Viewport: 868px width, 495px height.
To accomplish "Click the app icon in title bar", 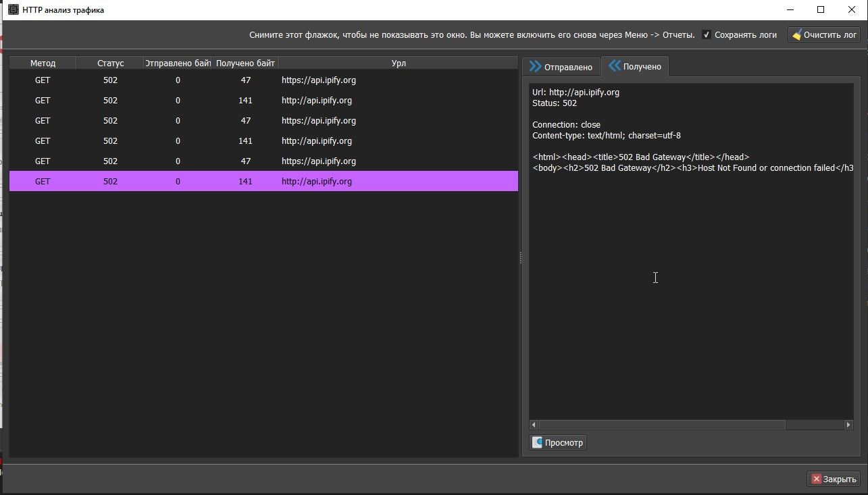I will (x=13, y=10).
